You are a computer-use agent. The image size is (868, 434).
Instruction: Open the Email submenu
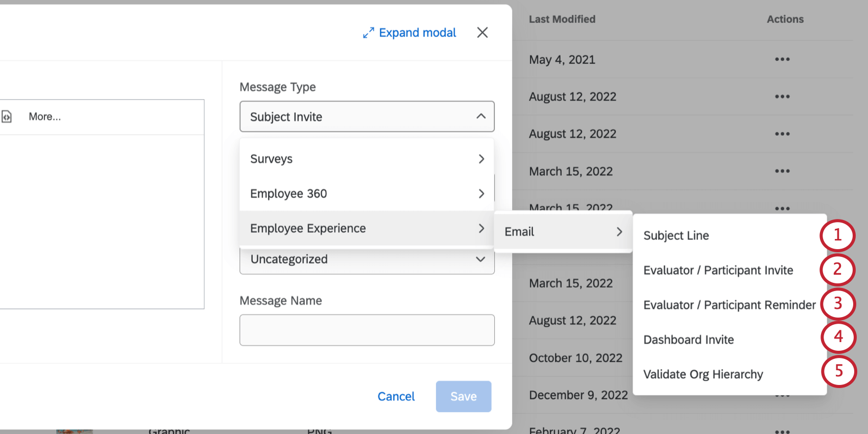[563, 232]
